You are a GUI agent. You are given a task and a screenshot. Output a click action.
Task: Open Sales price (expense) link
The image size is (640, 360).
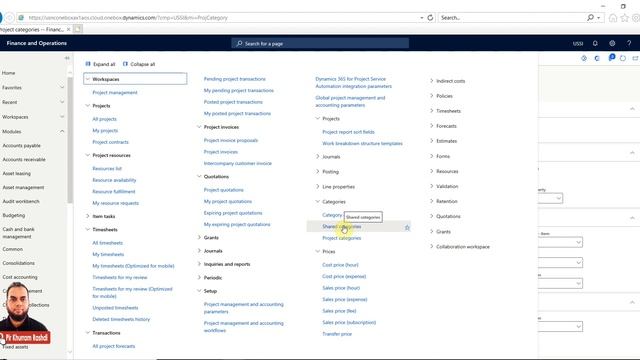[x=344, y=300]
